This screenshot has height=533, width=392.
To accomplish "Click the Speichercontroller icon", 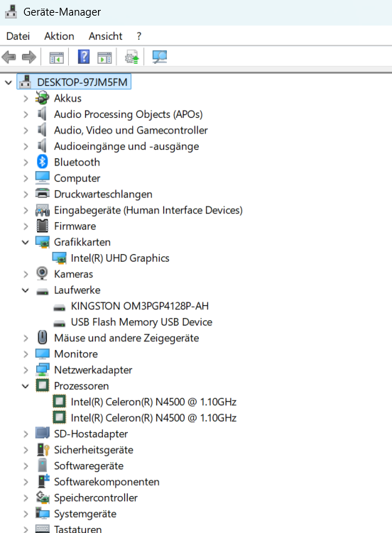I will click(x=43, y=498).
